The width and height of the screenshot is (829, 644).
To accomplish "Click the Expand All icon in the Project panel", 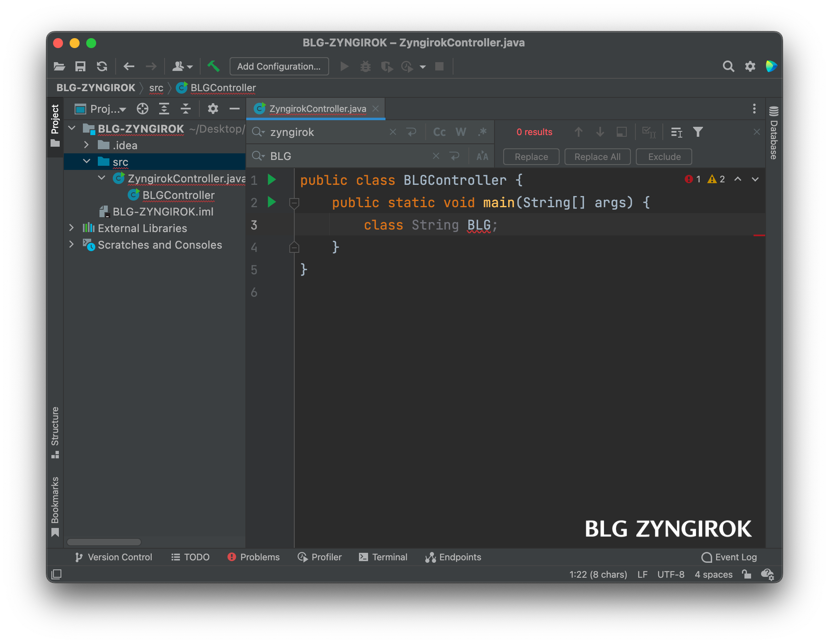I will [x=164, y=109].
